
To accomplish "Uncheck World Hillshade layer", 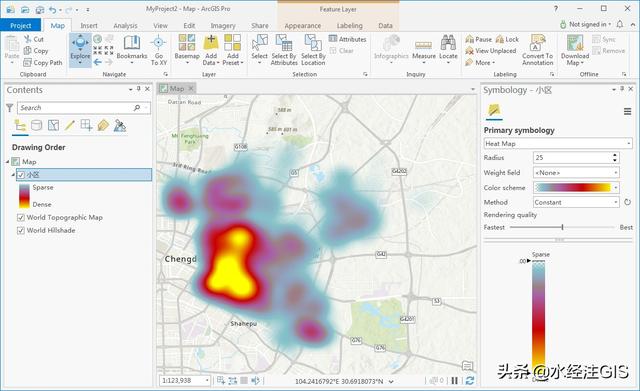I will pos(21,231).
